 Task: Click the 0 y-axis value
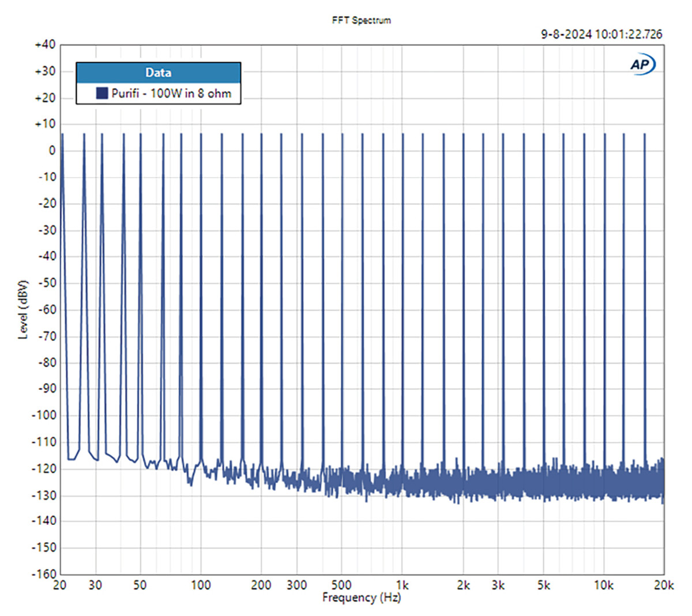[52, 151]
